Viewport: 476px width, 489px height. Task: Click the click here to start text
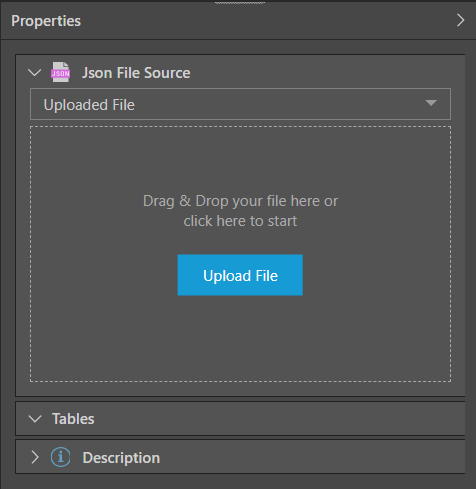[x=240, y=221]
